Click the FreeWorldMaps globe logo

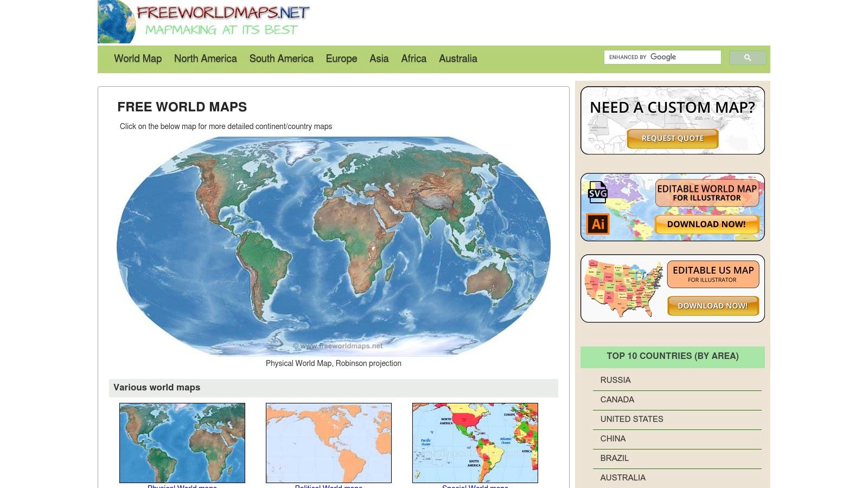[x=116, y=22]
